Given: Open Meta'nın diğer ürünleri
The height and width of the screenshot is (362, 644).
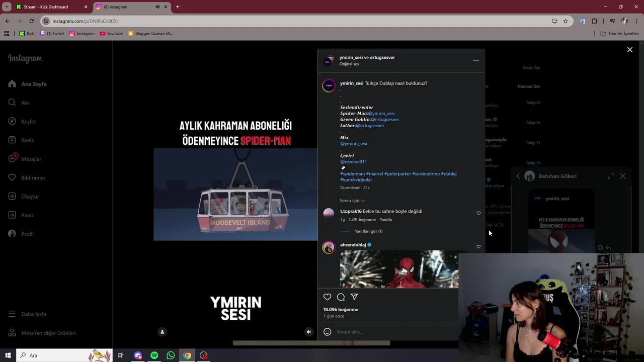Looking at the screenshot, I should point(42,333).
